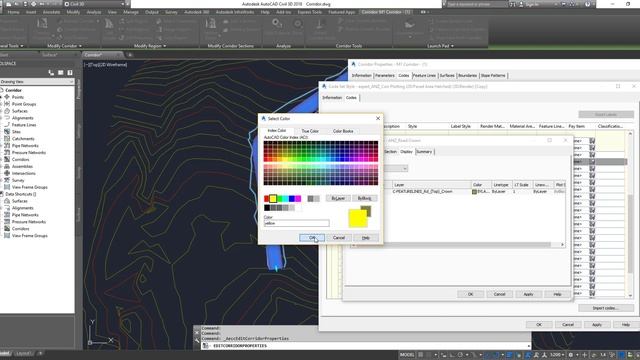Select the Feature Lines icon in Prospector
The height and width of the screenshot is (360, 640).
[x=7, y=125]
